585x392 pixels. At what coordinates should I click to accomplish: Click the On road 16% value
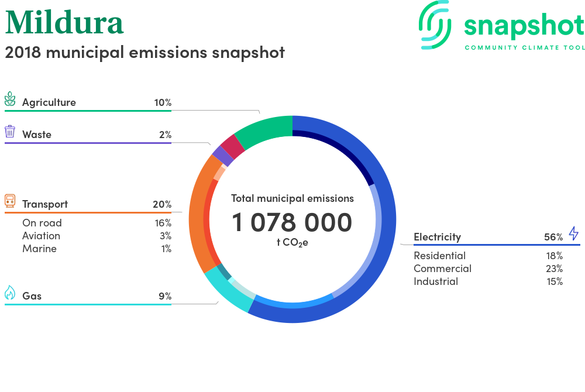point(163,223)
